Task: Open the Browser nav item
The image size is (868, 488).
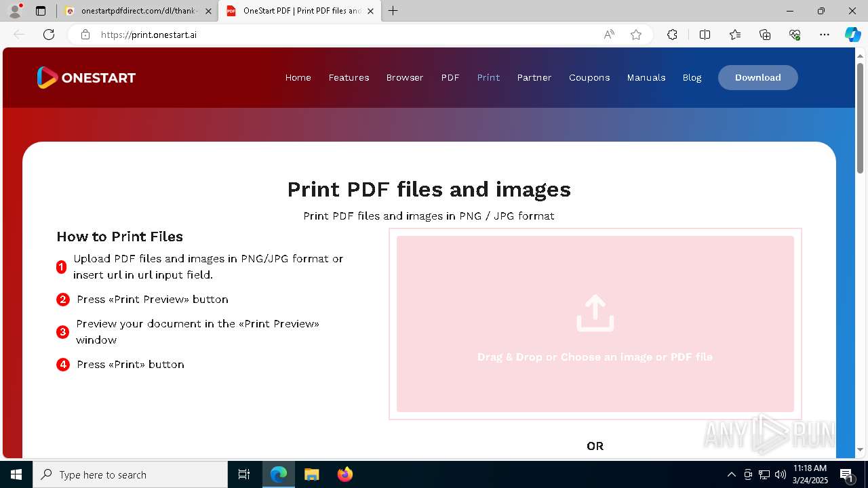Action: tap(405, 77)
